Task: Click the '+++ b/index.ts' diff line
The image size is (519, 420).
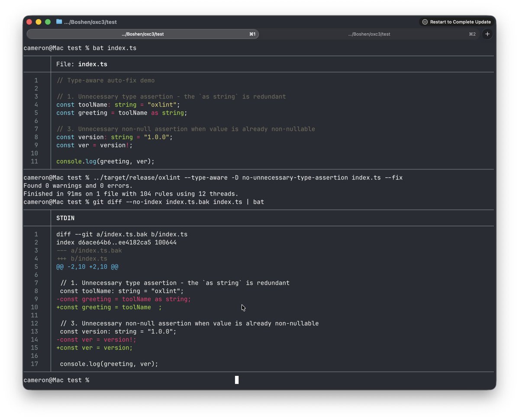Action: click(82, 259)
